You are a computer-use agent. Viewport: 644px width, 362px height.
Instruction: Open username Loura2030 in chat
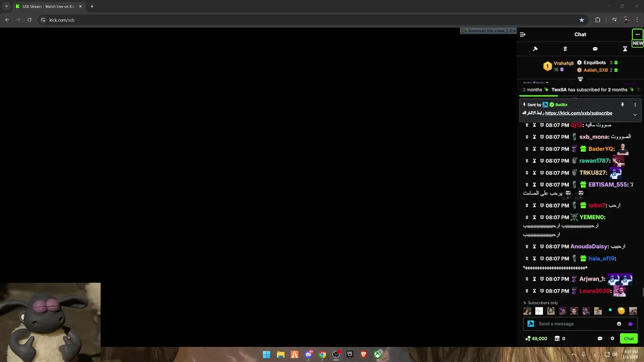point(595,291)
